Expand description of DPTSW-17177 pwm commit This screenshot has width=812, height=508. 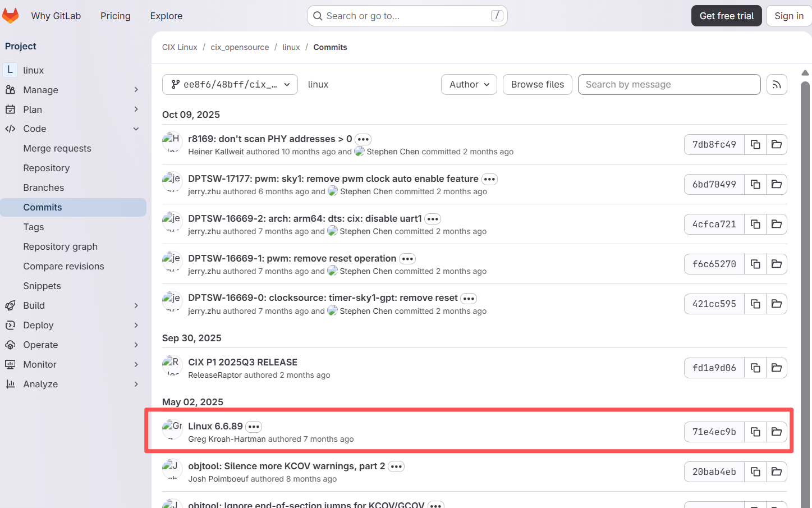489,179
